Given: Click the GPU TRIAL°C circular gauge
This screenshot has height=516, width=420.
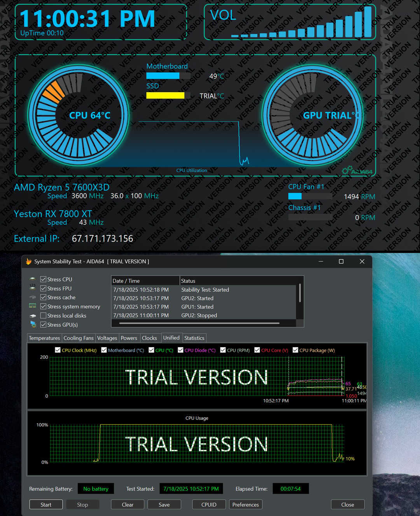Looking at the screenshot, I should (x=313, y=115).
